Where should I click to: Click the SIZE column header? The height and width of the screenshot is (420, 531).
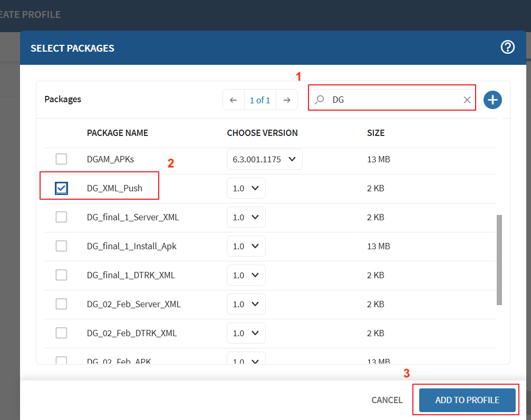click(x=375, y=133)
